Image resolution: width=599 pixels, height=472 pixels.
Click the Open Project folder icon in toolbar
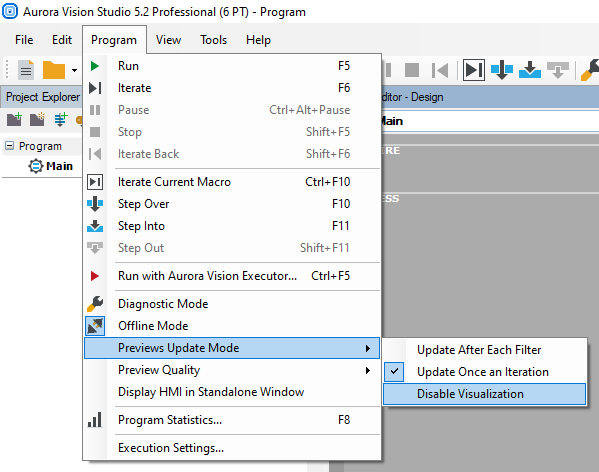[x=54, y=70]
